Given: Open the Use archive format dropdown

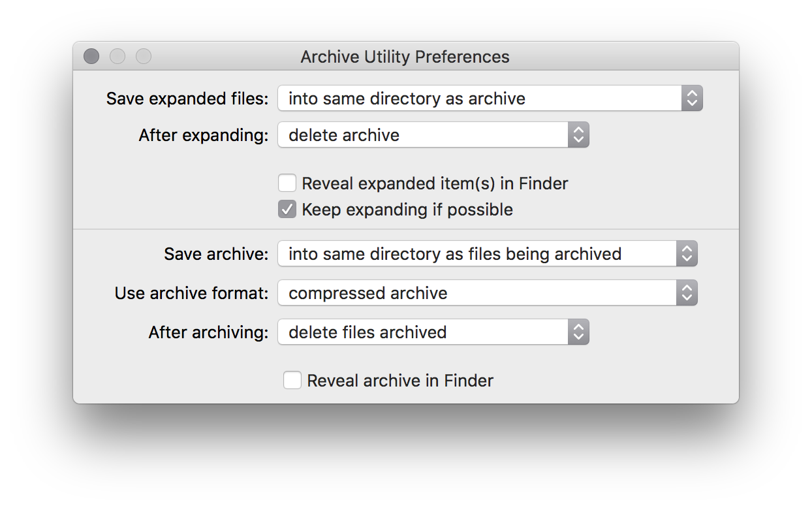Looking at the screenshot, I should [x=487, y=293].
